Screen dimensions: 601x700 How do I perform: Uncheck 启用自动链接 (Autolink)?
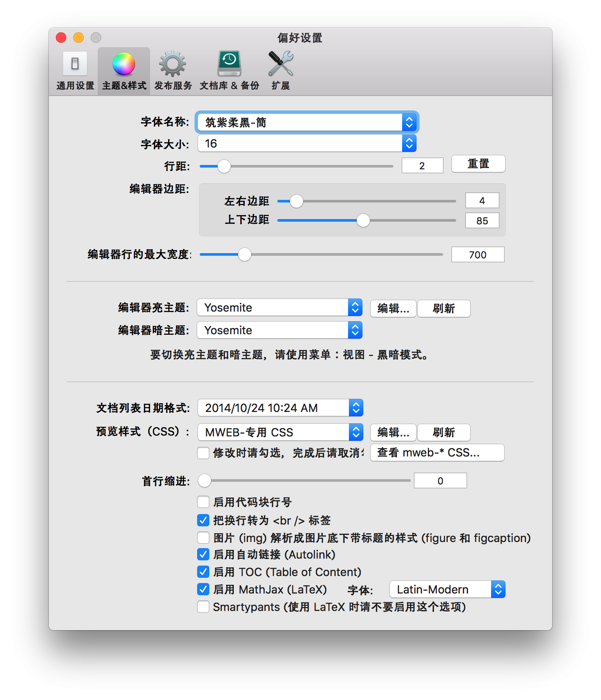(x=203, y=554)
